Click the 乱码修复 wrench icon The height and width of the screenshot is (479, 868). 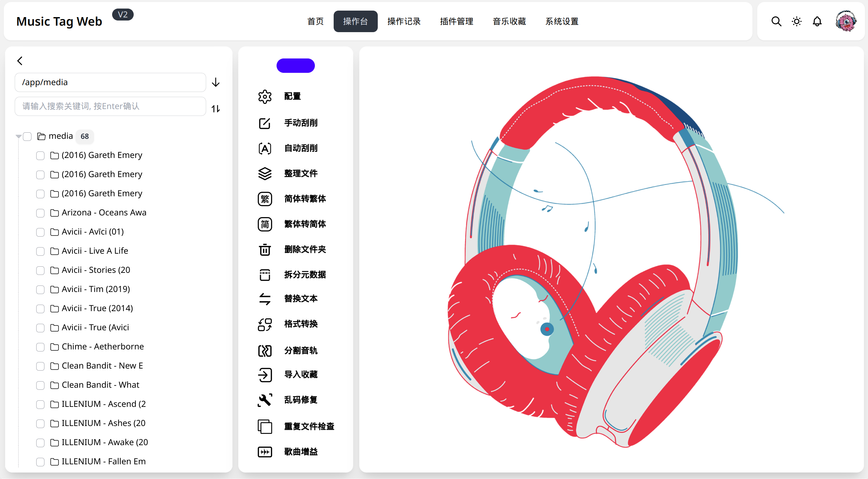[x=265, y=400]
